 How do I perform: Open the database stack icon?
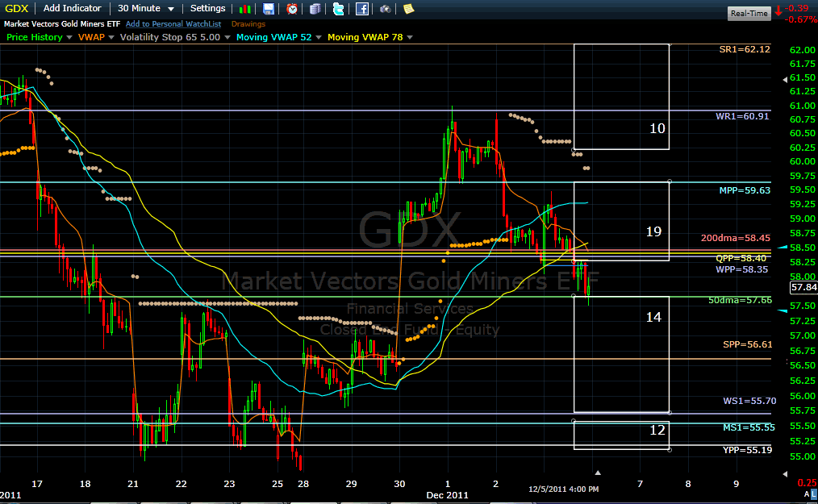tap(315, 9)
